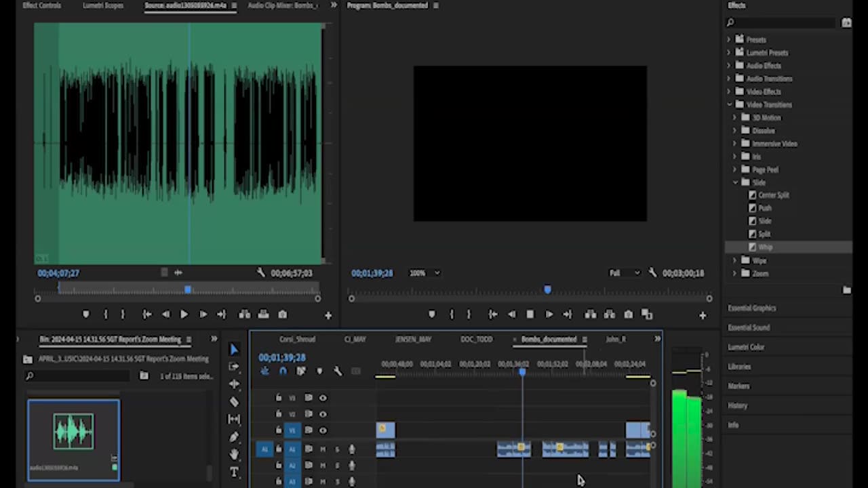Toggle Snap magnet in timeline
868x488 pixels.
tap(283, 371)
